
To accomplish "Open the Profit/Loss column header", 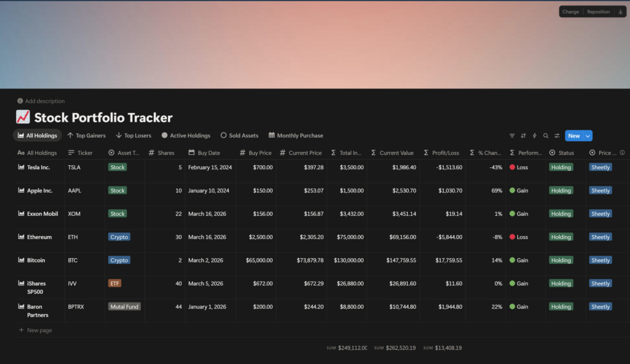I will (441, 152).
